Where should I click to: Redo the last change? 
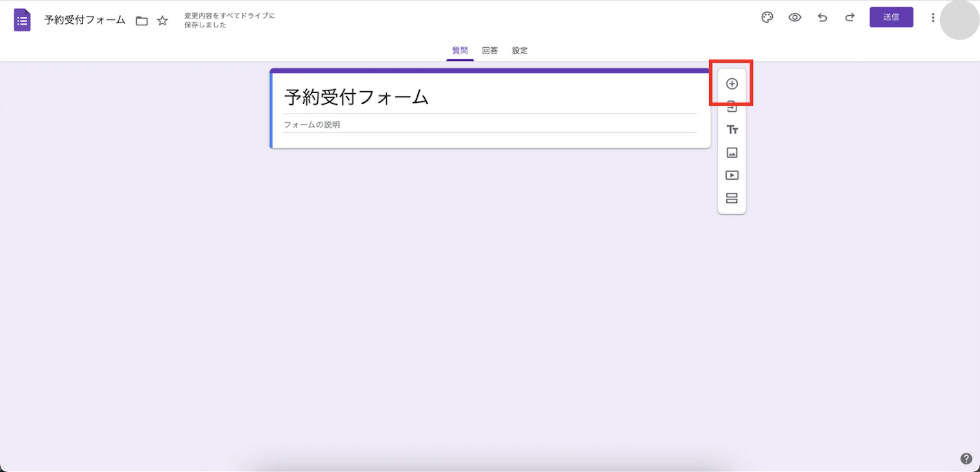pyautogui.click(x=850, y=17)
